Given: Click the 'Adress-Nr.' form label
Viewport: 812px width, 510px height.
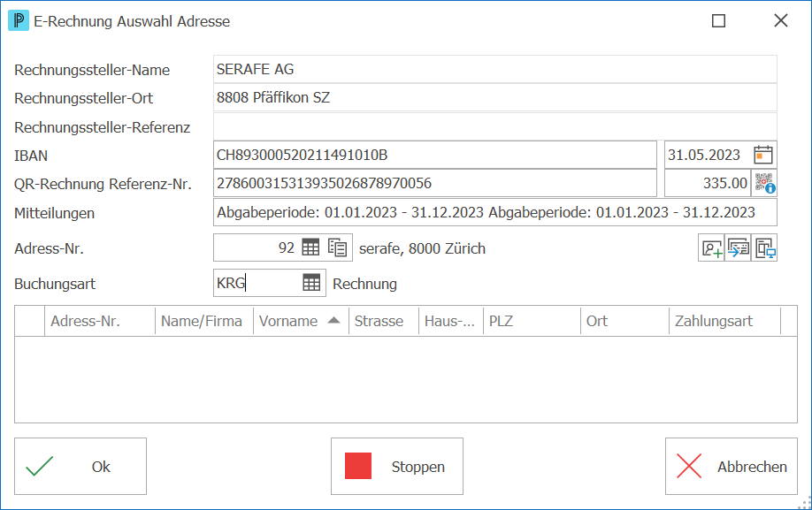Looking at the screenshot, I should (x=49, y=248).
